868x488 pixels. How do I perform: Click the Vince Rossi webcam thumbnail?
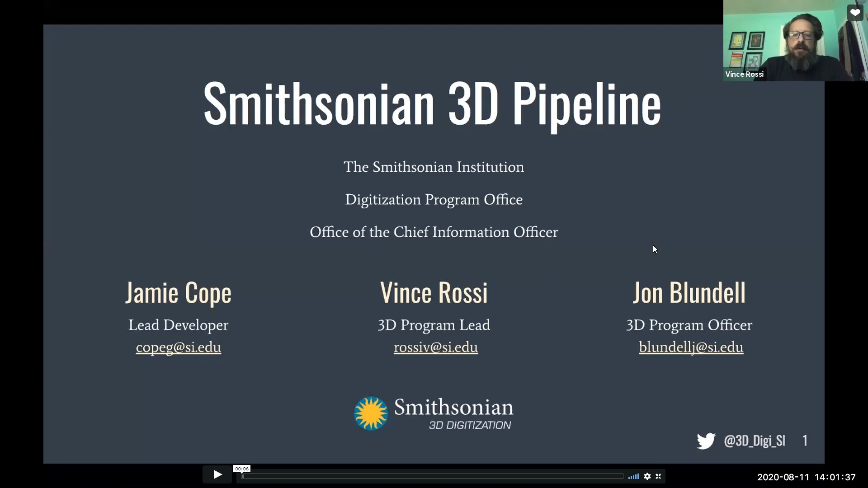click(x=795, y=41)
